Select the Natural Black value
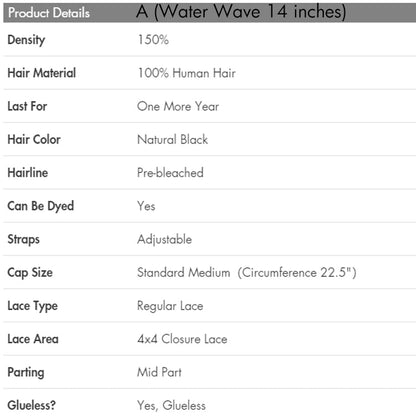Screen dimensions: 416x416 tap(172, 139)
